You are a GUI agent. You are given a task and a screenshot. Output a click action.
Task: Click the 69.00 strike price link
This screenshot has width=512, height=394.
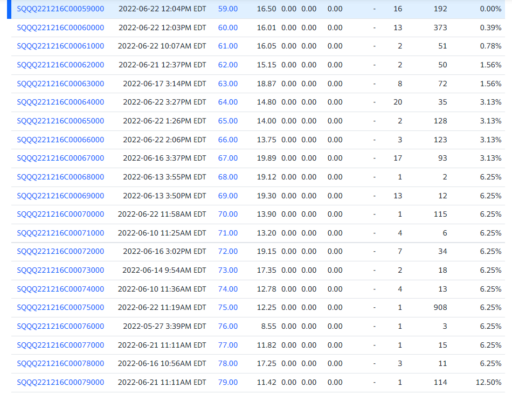(228, 196)
